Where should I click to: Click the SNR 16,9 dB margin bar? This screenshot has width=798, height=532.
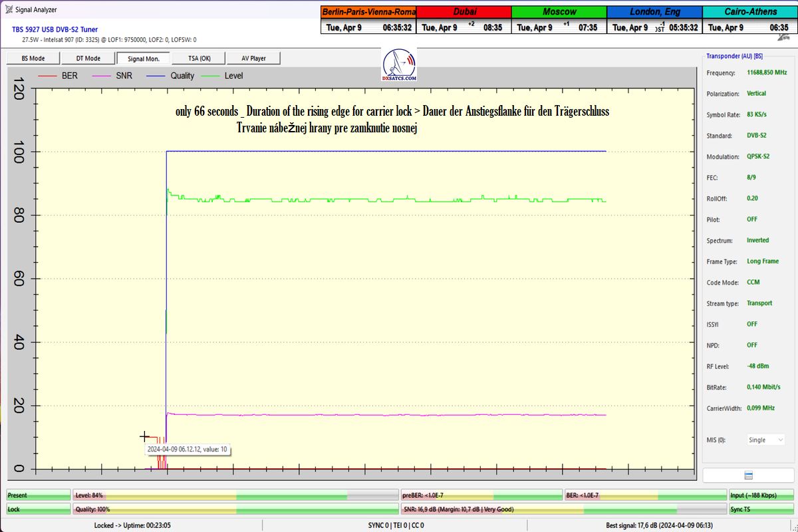[x=562, y=509]
